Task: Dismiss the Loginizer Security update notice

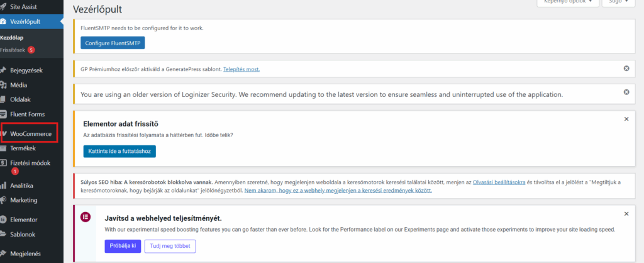Action: (x=626, y=92)
